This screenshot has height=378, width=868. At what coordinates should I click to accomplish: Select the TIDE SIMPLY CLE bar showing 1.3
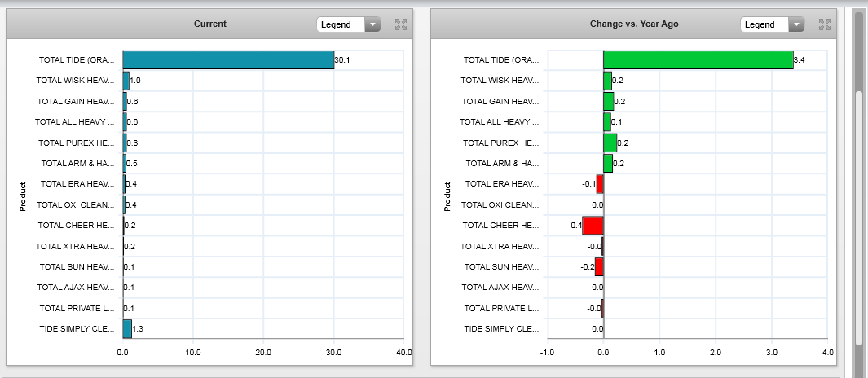pos(127,328)
